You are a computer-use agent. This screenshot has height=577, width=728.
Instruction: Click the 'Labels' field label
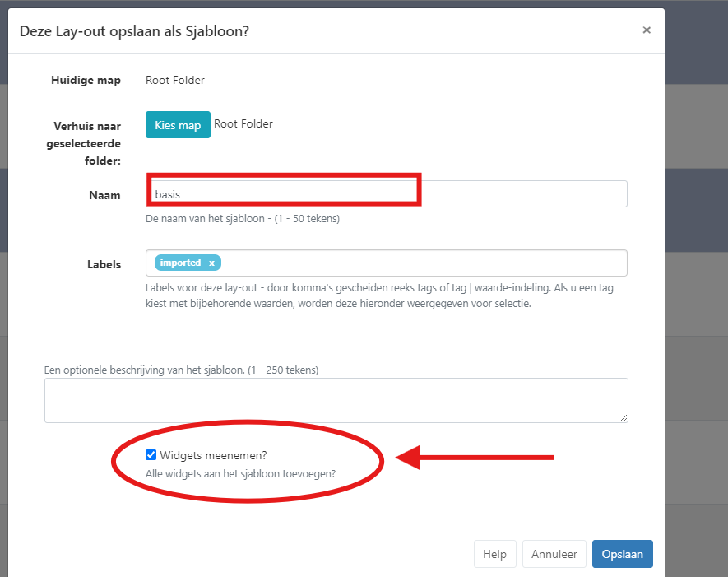(x=104, y=264)
